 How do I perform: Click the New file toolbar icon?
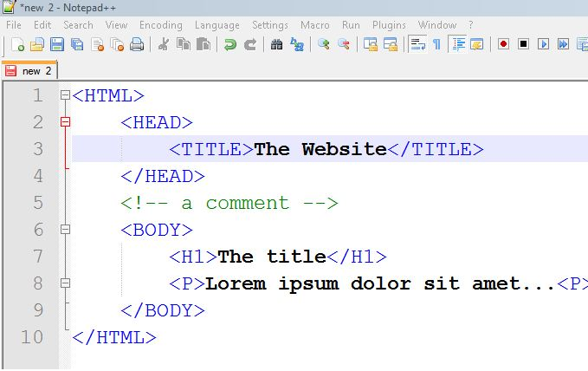coord(17,44)
